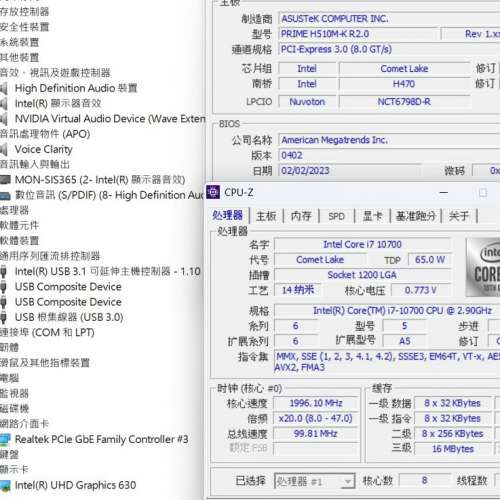
Task: Click the High Definition Audio device speaker icon
Action: [4, 88]
